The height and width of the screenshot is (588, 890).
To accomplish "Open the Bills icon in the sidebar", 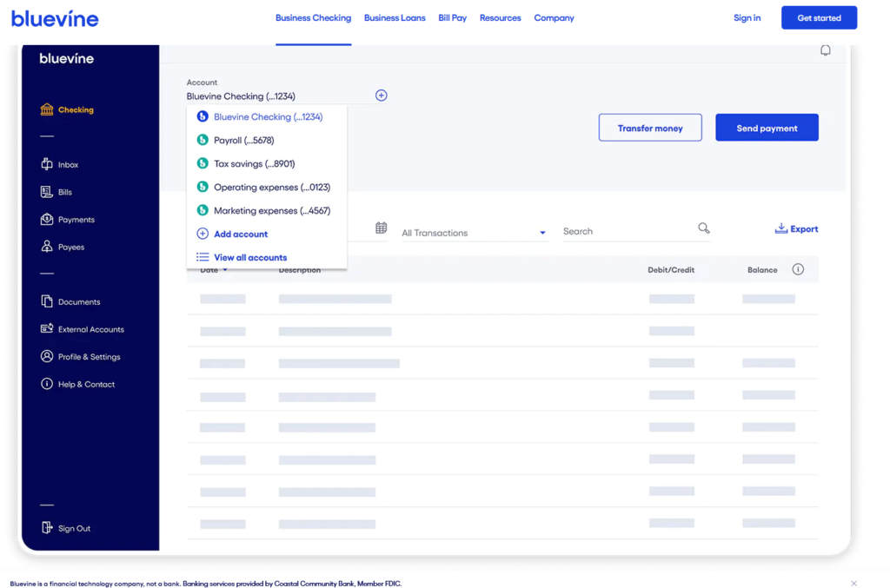I will [47, 192].
